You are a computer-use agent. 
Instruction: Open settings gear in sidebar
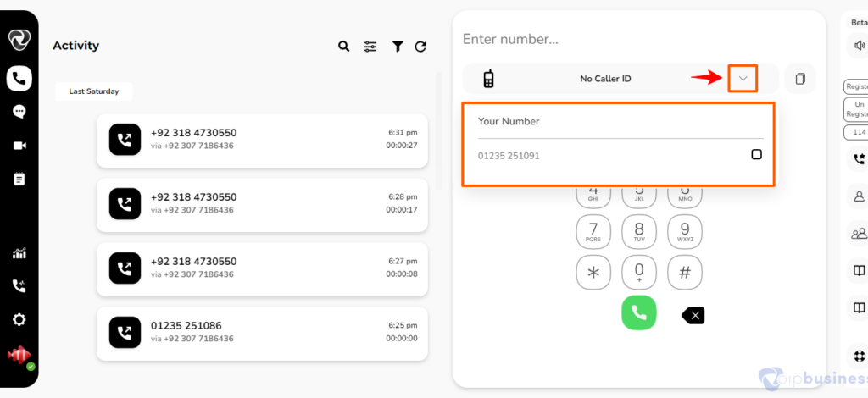(19, 319)
